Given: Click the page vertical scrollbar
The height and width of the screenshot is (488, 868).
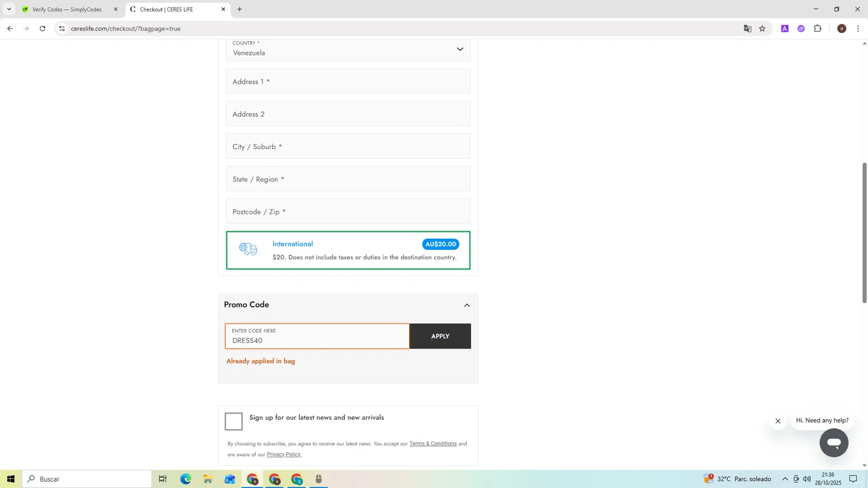Looking at the screenshot, I should [865, 232].
